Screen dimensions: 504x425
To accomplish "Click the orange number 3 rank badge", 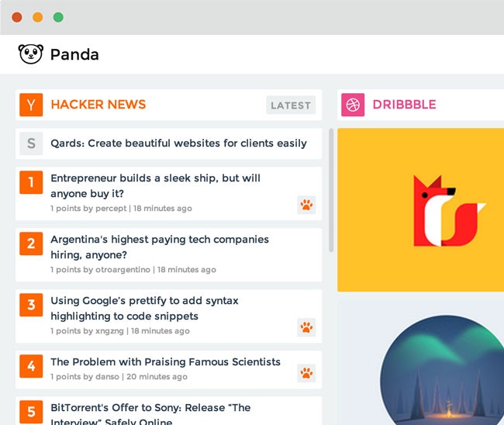I will coord(31,305).
